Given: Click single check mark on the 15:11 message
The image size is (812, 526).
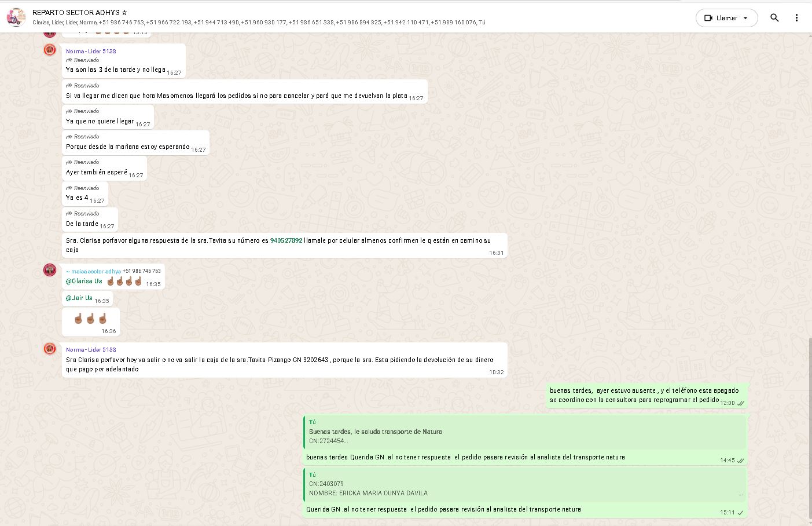Looking at the screenshot, I should (x=740, y=513).
